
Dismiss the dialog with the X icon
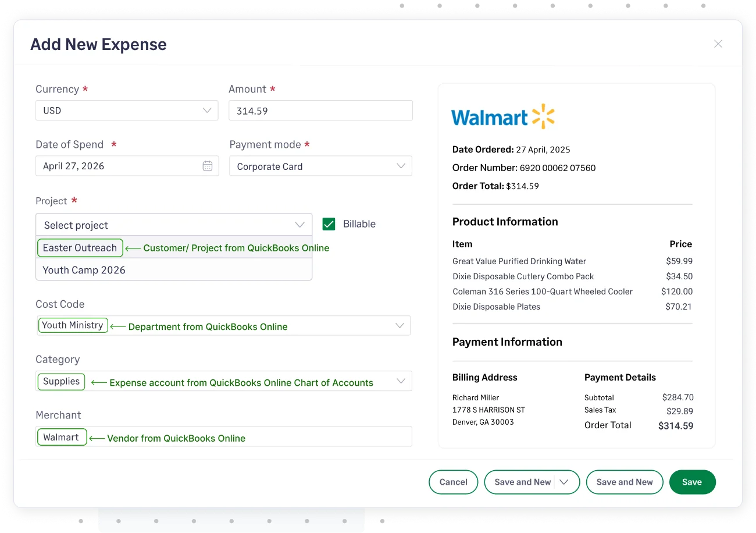click(x=718, y=44)
